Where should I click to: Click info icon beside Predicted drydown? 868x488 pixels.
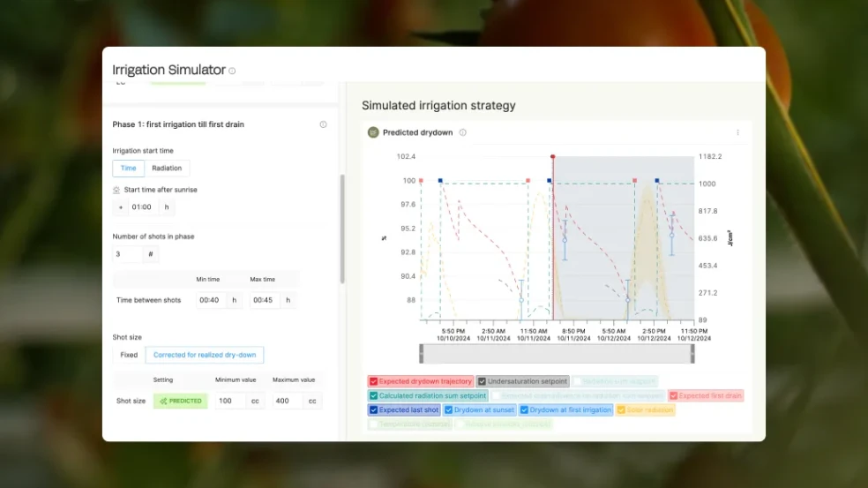[x=463, y=132]
